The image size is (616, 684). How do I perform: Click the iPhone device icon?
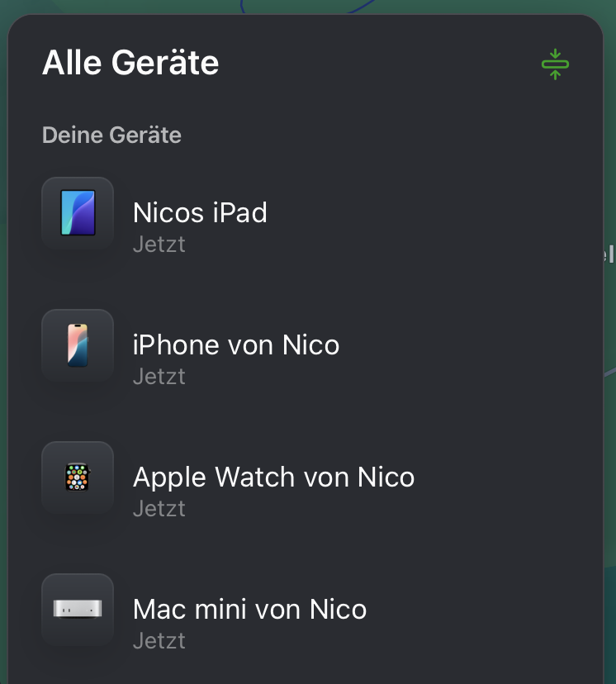click(78, 345)
